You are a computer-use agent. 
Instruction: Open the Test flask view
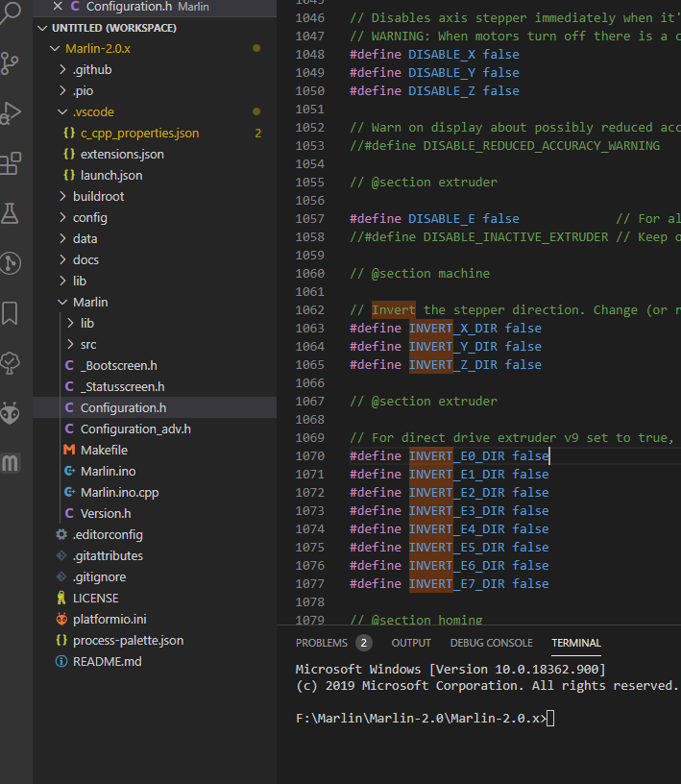10,213
